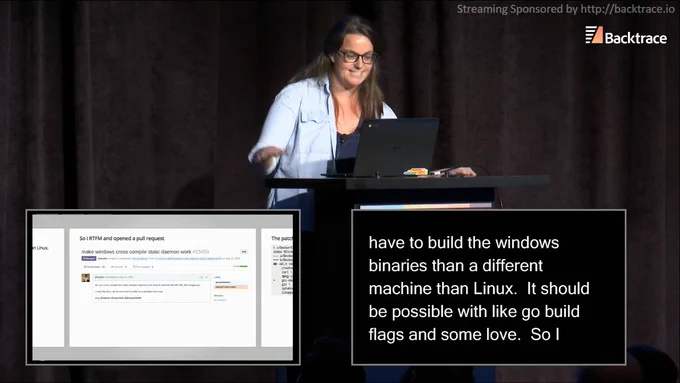Click the pull request number #15459

pos(200,252)
